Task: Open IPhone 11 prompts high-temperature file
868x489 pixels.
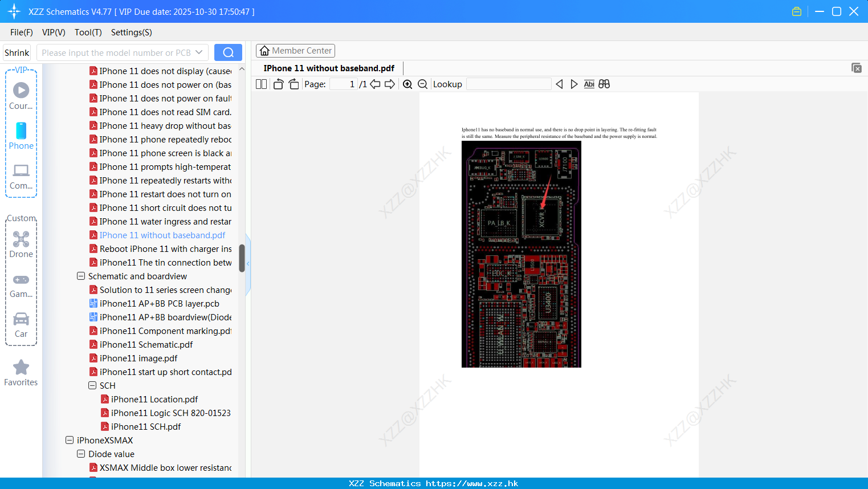Action: click(160, 166)
